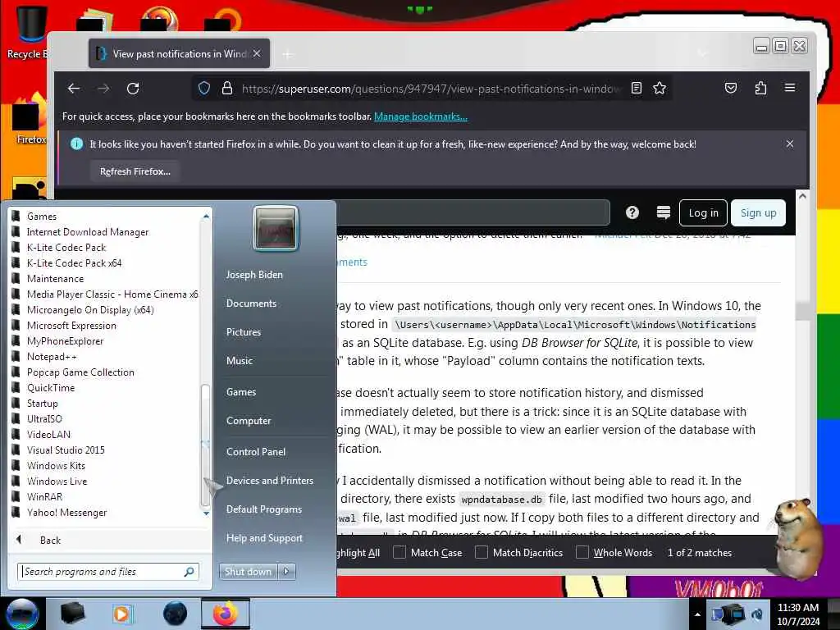The height and width of the screenshot is (630, 840).
Task: Go back in Firefox
Action: pos(74,89)
